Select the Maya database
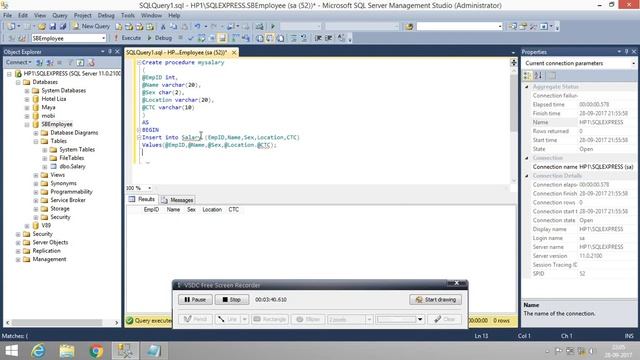640x360 pixels. click(x=48, y=107)
